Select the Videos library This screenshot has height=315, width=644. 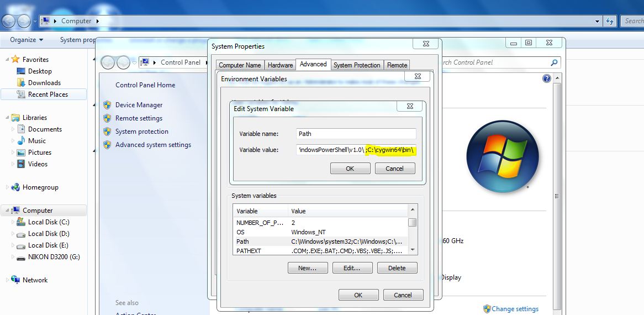[38, 164]
